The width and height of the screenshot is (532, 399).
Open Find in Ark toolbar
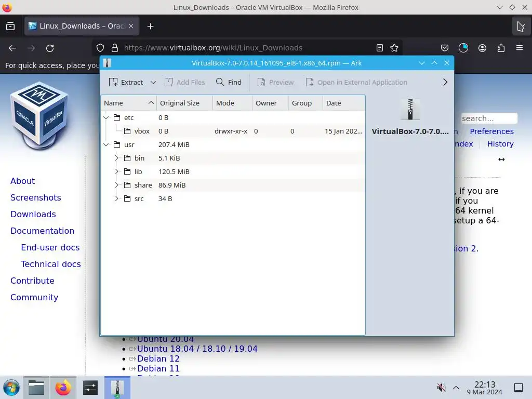tap(229, 83)
